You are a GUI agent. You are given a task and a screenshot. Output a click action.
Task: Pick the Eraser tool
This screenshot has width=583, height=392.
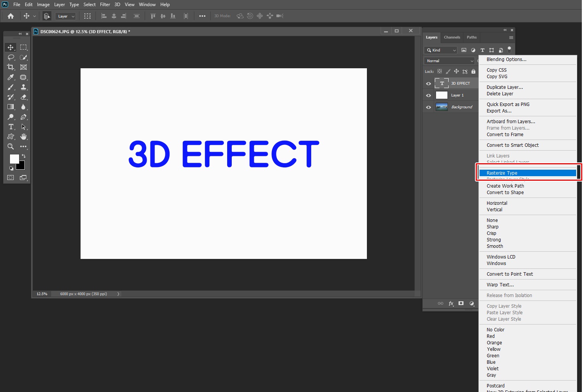click(24, 97)
